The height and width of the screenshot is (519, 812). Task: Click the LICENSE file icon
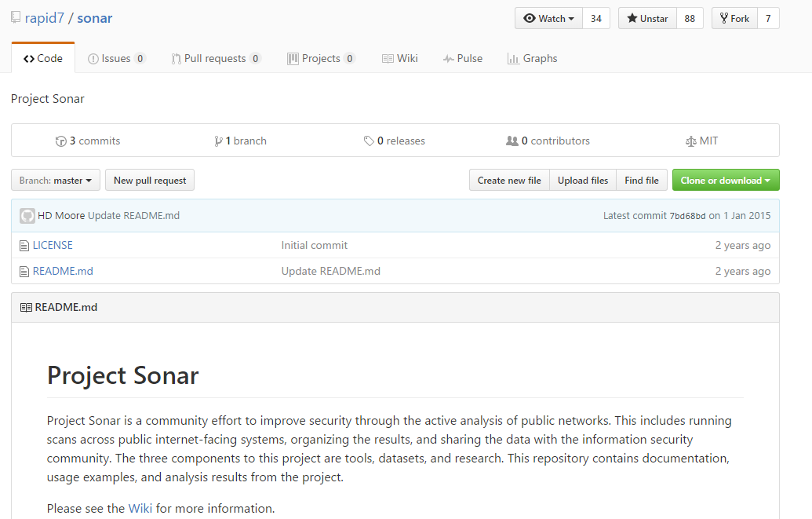(x=24, y=246)
